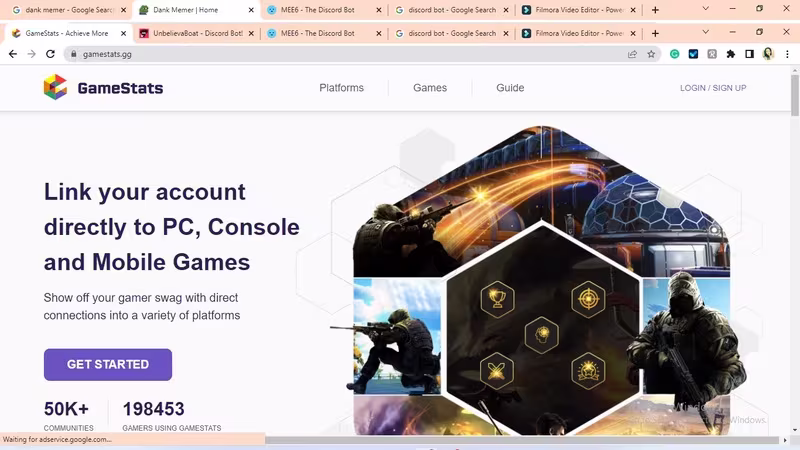This screenshot has width=800, height=450.
Task: Click the sniper soldier image tile
Action: click(x=396, y=337)
